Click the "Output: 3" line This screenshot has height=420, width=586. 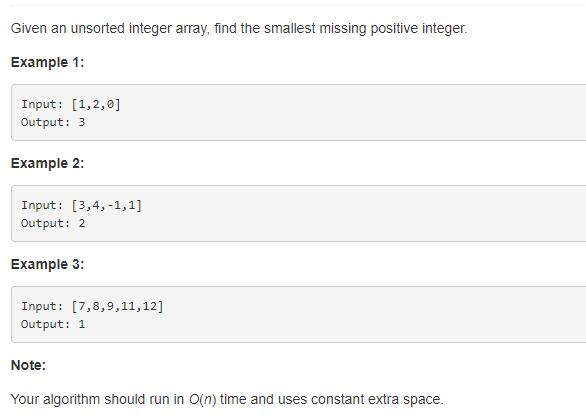[x=53, y=122]
